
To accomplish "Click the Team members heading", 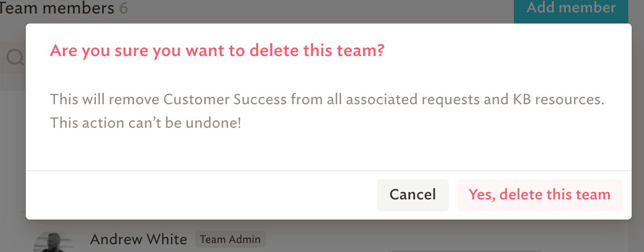I will [x=57, y=8].
